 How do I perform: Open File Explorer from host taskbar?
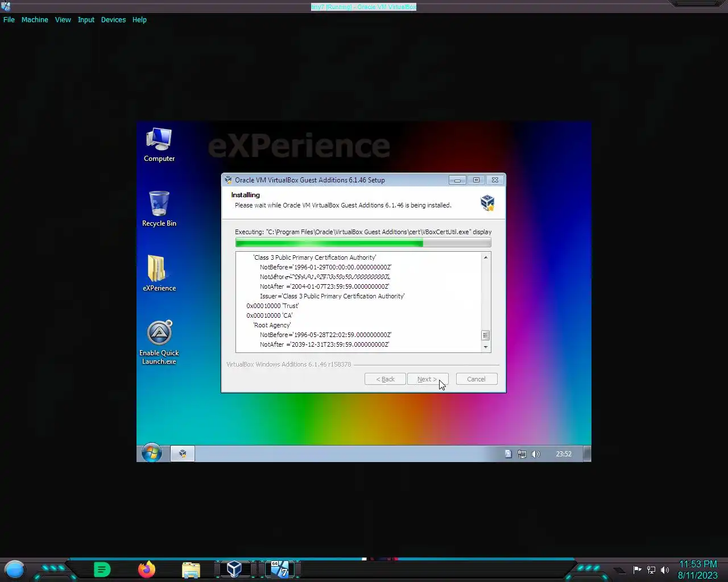[x=191, y=569]
